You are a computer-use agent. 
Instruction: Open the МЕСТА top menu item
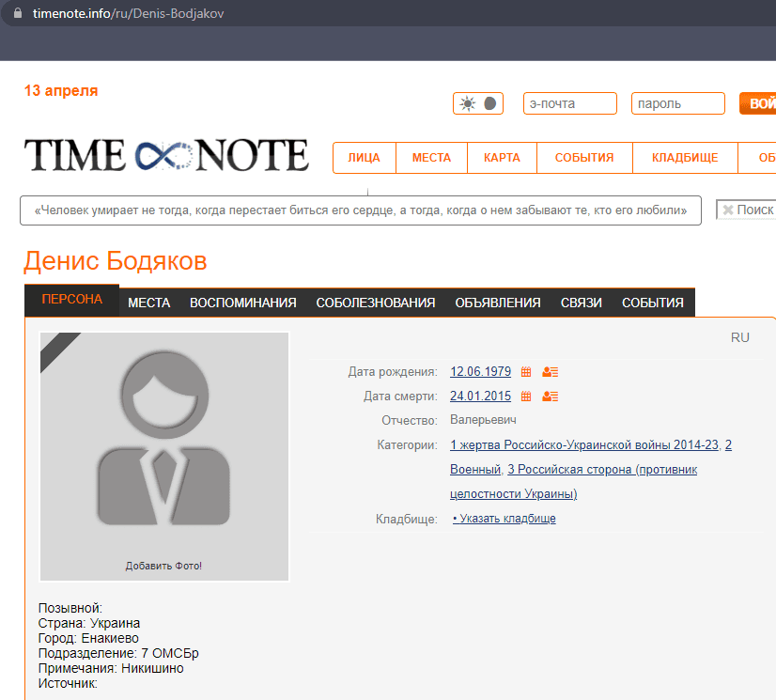431,158
